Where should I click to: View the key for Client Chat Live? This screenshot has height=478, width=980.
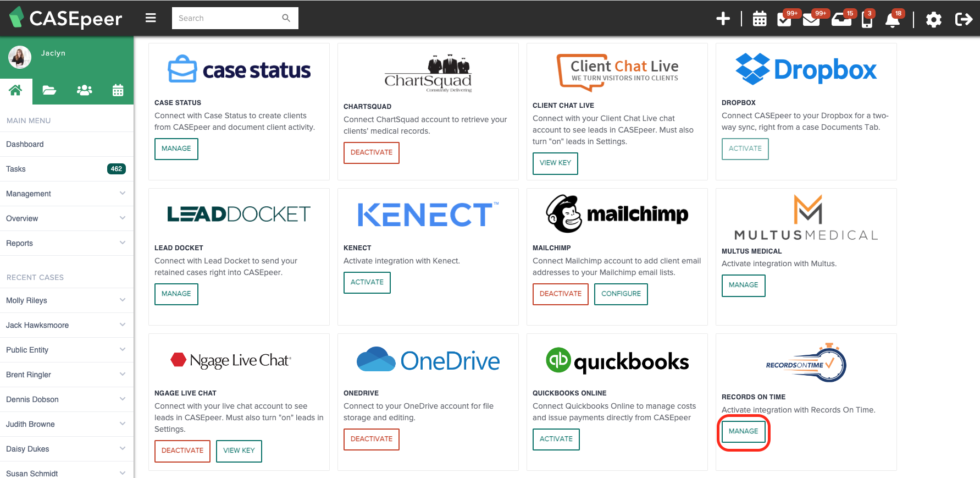pos(555,163)
